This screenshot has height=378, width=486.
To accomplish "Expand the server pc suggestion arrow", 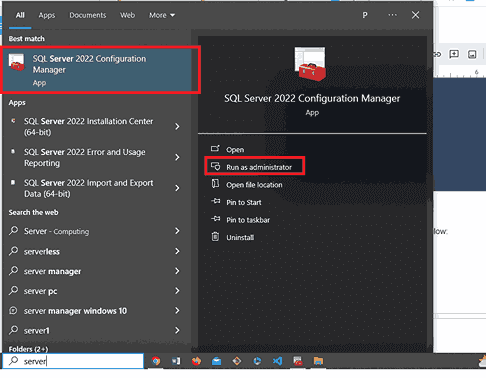I will point(177,291).
